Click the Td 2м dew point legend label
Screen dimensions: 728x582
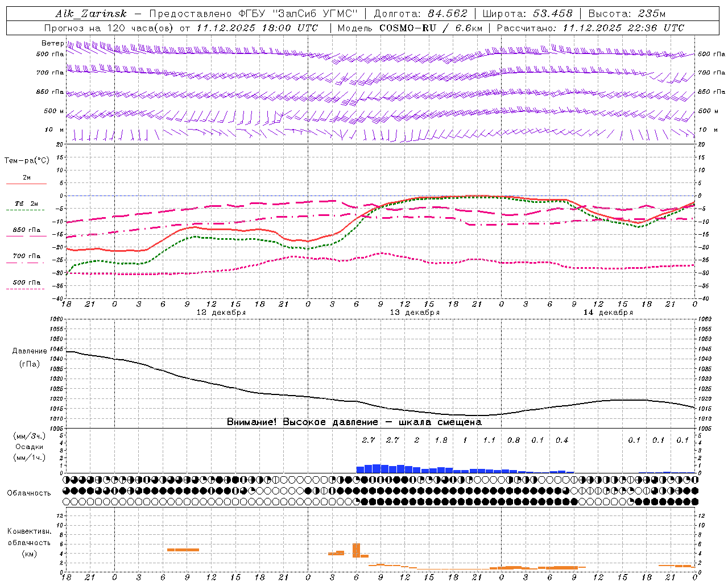[x=27, y=203]
